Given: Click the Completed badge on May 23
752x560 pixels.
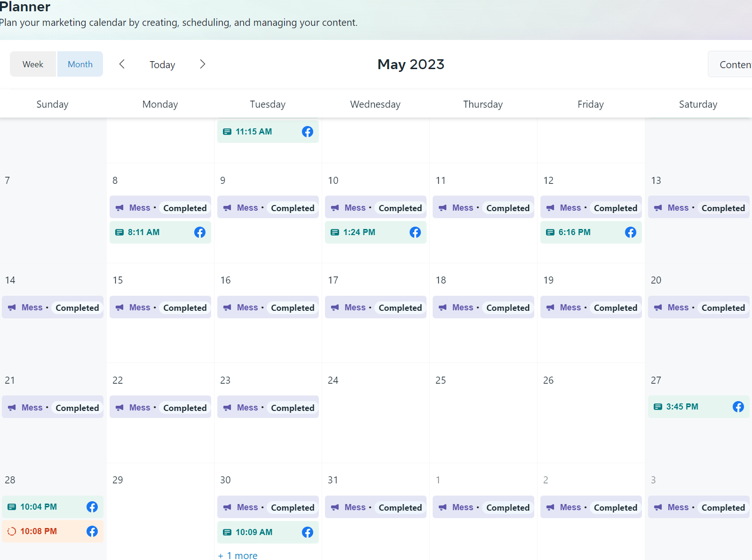Looking at the screenshot, I should click(x=293, y=408).
